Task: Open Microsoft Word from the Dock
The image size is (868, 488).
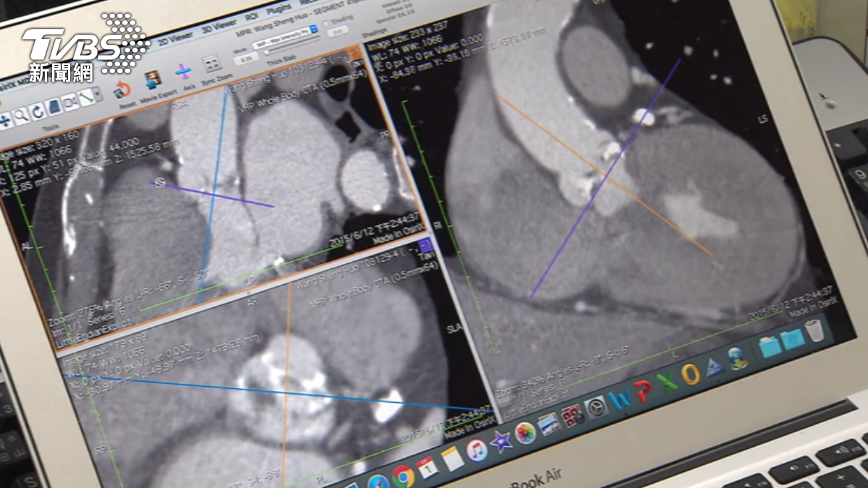Action: click(620, 399)
